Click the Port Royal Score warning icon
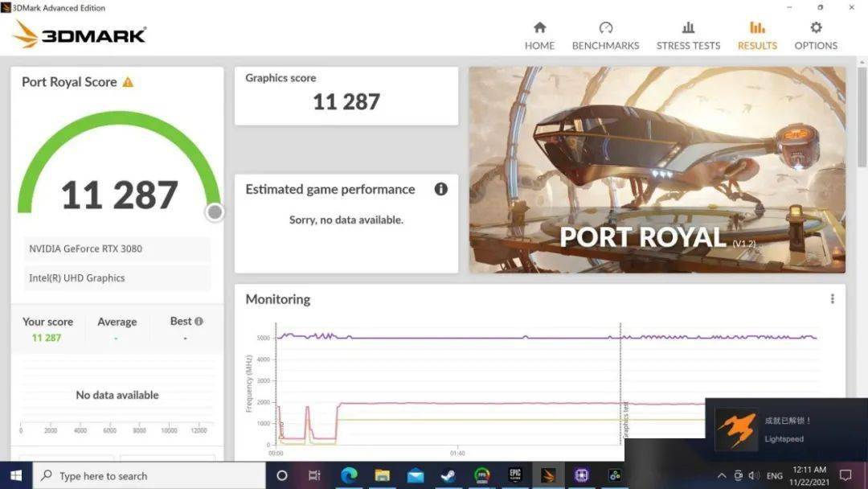868x489 pixels. [128, 82]
